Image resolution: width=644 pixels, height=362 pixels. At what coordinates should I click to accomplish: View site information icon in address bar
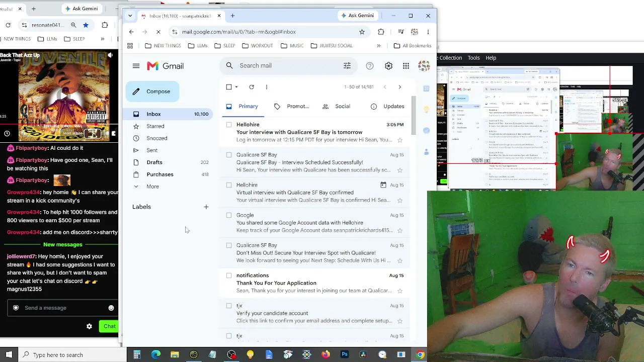point(175,32)
